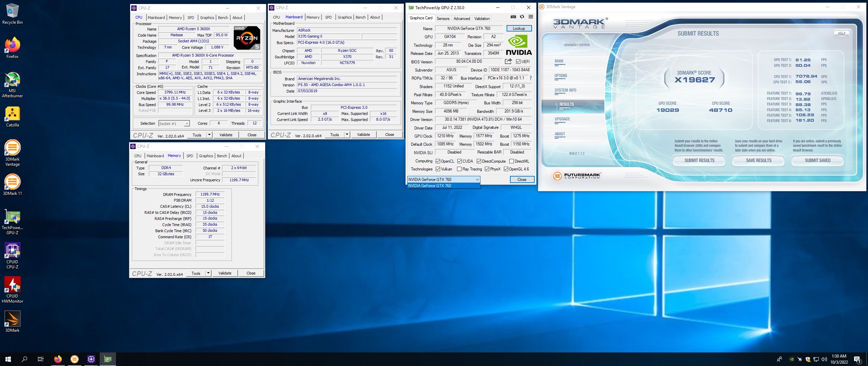868x366 pixels.
Task: Open the notification center icon
Action: click(857, 359)
